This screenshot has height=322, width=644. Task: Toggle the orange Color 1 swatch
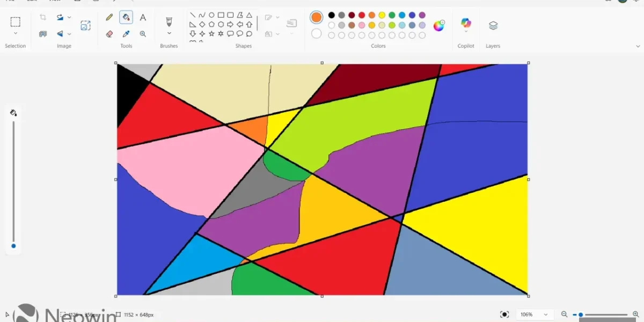(x=317, y=17)
